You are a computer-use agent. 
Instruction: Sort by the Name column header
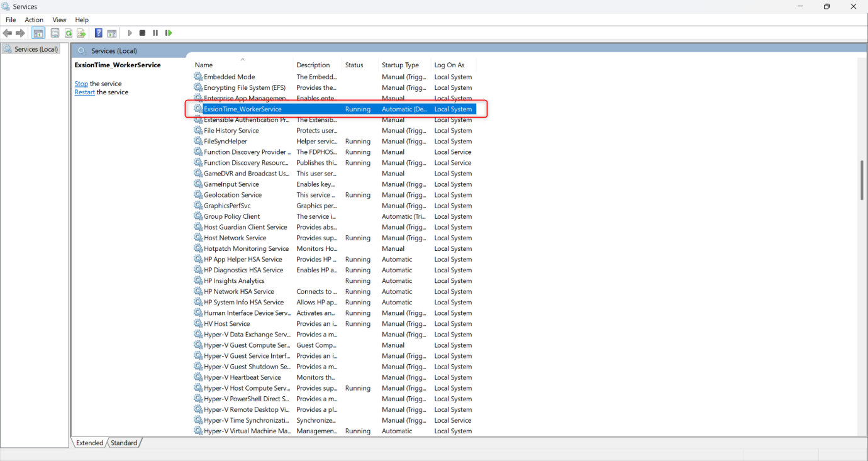click(x=242, y=65)
